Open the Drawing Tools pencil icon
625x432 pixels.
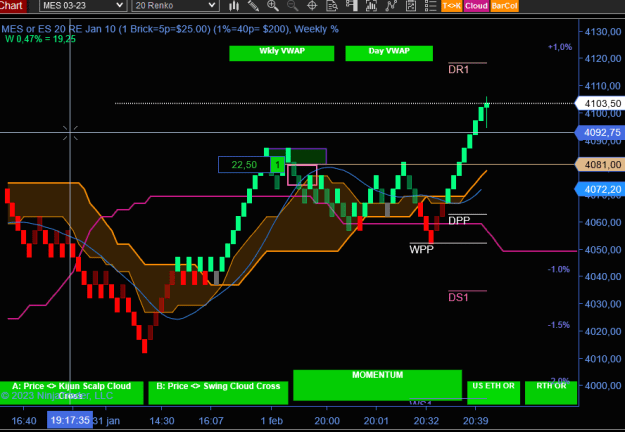coord(253,6)
